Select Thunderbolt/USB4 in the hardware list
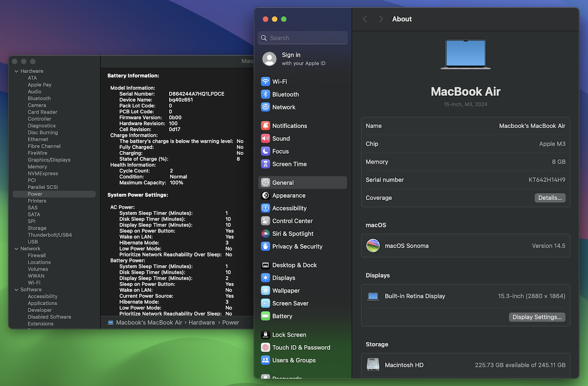588x386 pixels. click(x=50, y=235)
